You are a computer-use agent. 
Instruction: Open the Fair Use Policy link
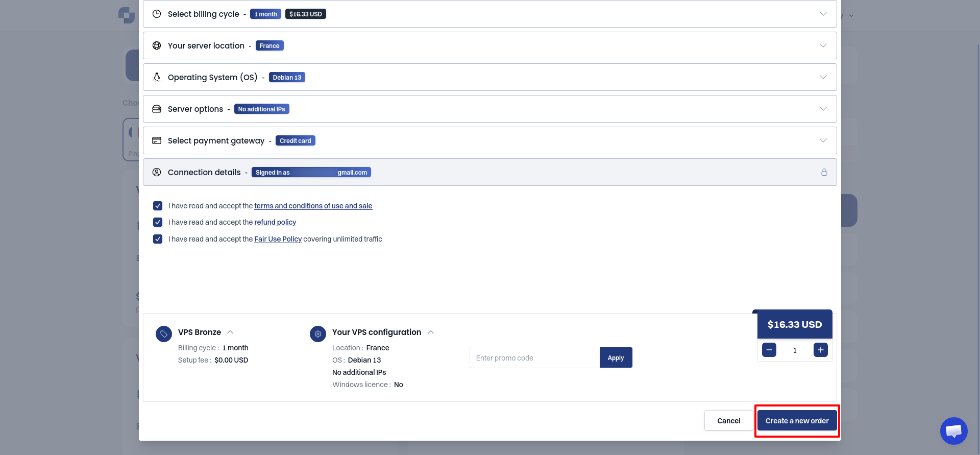click(278, 239)
